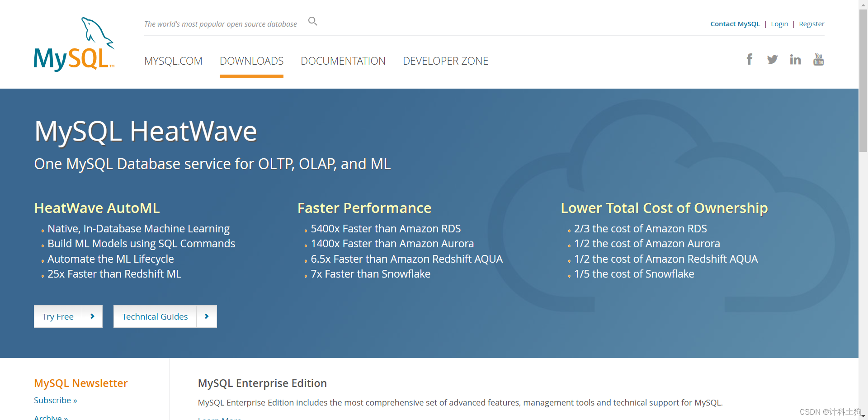Click '6.5x Faster than Amazon Redshift AQUA'

tap(406, 259)
